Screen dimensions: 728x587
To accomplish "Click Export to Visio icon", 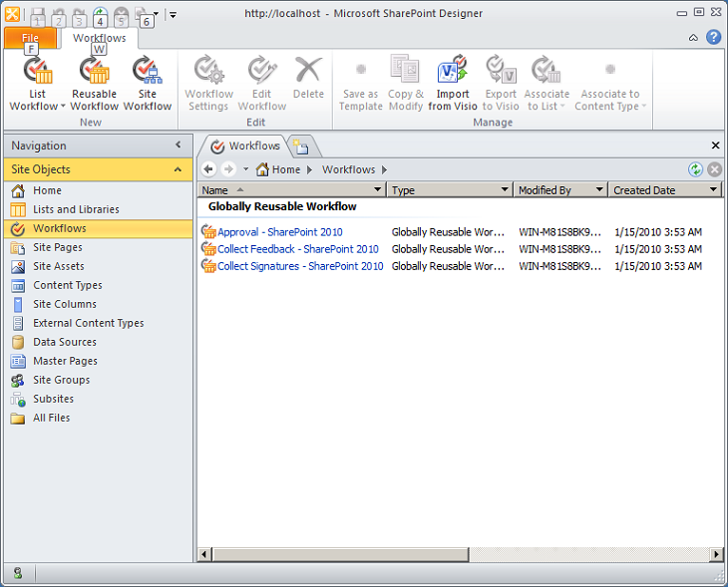I will (501, 84).
